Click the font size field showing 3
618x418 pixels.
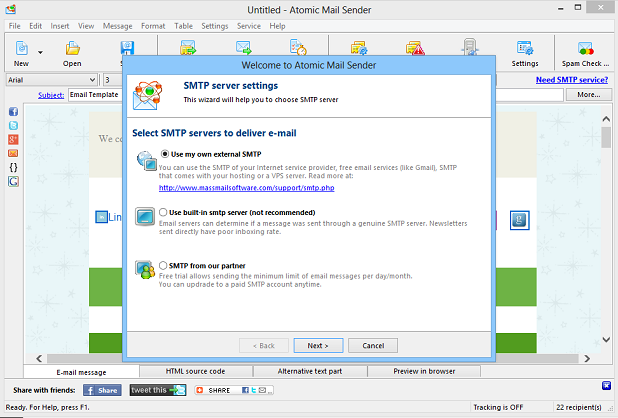click(114, 80)
